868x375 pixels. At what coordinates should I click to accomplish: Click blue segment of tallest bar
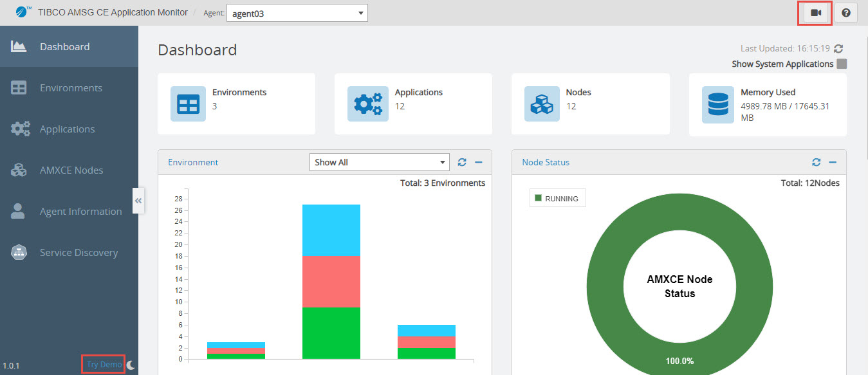[x=331, y=230]
